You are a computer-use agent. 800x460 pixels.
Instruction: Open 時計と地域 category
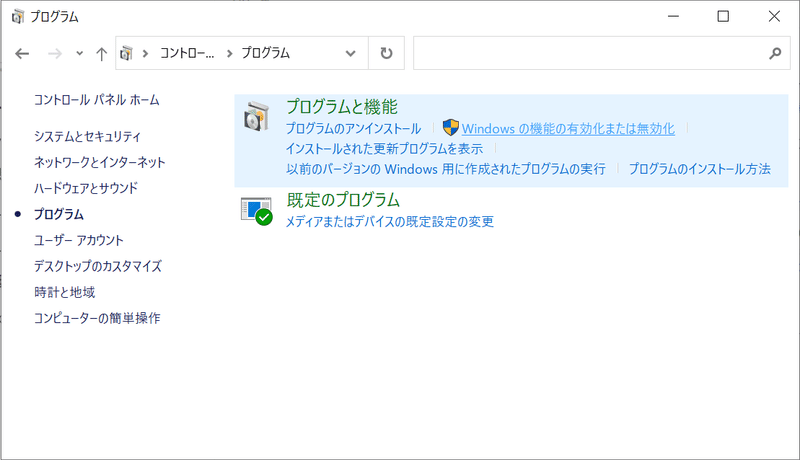pos(65,292)
